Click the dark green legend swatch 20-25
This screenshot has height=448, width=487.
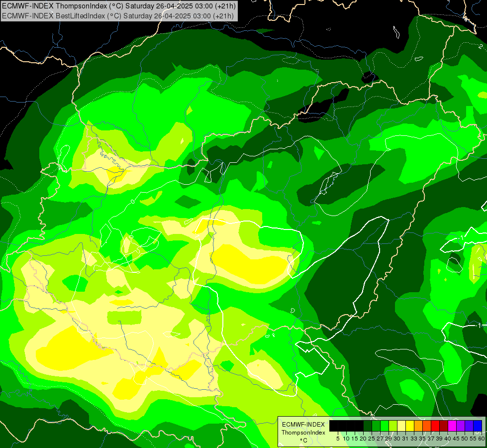(368, 426)
